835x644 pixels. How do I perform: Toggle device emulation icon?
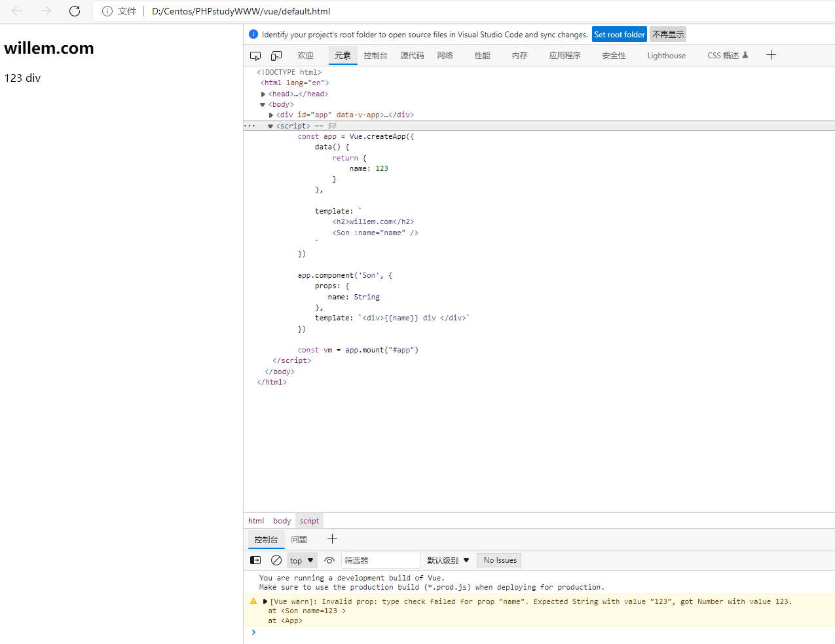(276, 56)
